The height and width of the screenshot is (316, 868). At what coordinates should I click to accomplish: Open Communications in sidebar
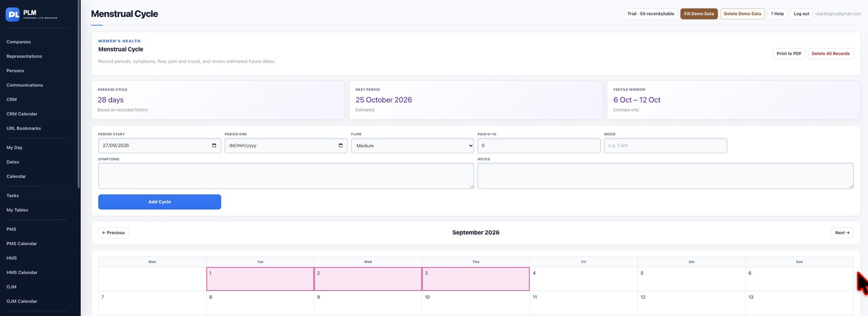pos(24,85)
